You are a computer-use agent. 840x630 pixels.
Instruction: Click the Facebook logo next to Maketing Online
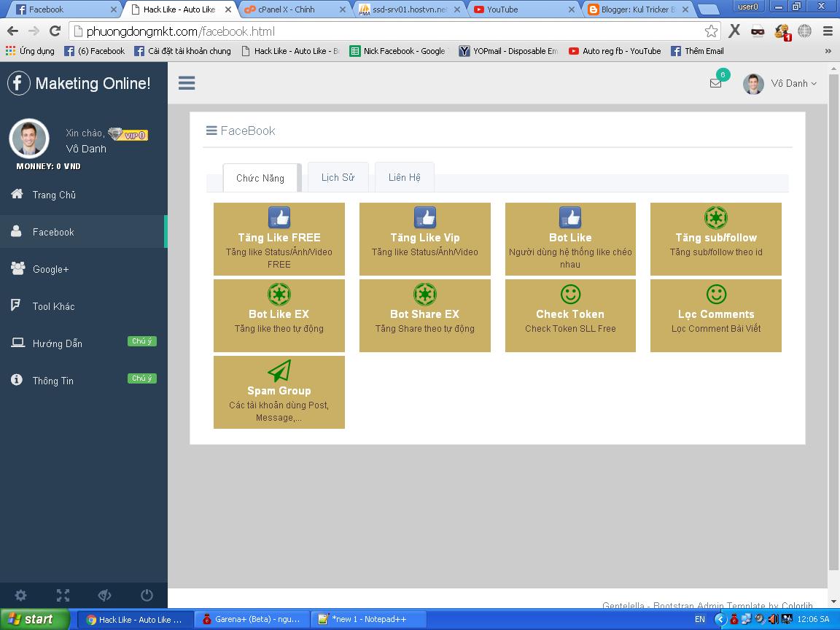tap(19, 83)
